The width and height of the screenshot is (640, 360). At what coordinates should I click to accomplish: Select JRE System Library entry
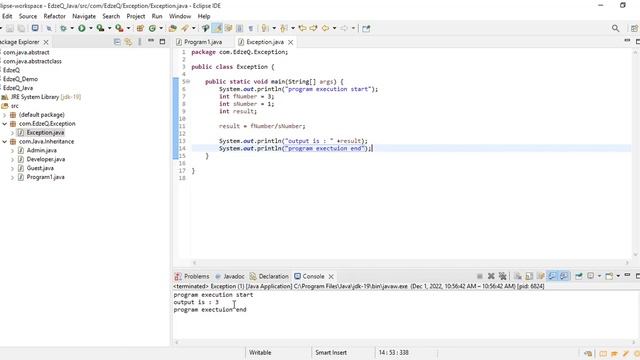(x=46, y=97)
